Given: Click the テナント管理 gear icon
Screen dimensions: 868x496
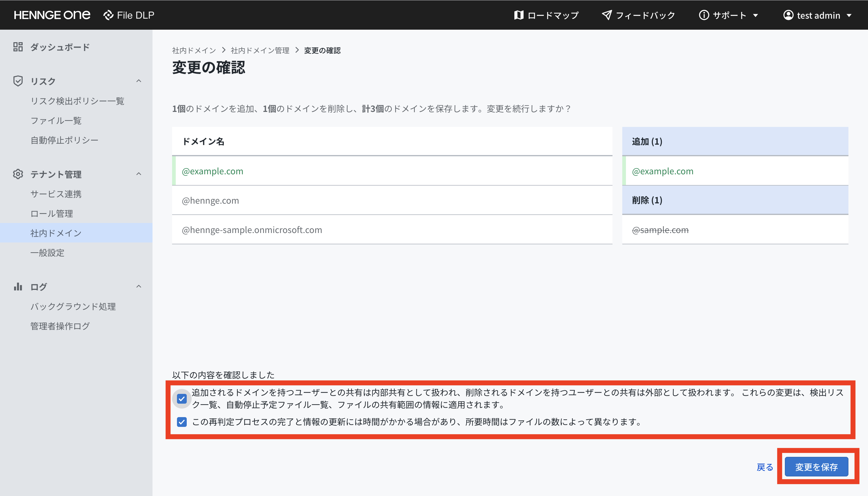Looking at the screenshot, I should click(18, 174).
